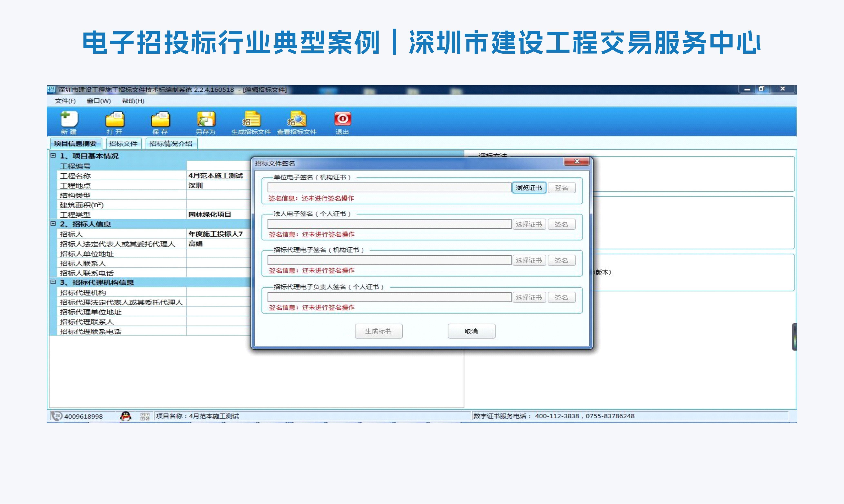Collapse the 1、项目基本情况 section
Image resolution: width=844 pixels, height=504 pixels.
(x=53, y=156)
